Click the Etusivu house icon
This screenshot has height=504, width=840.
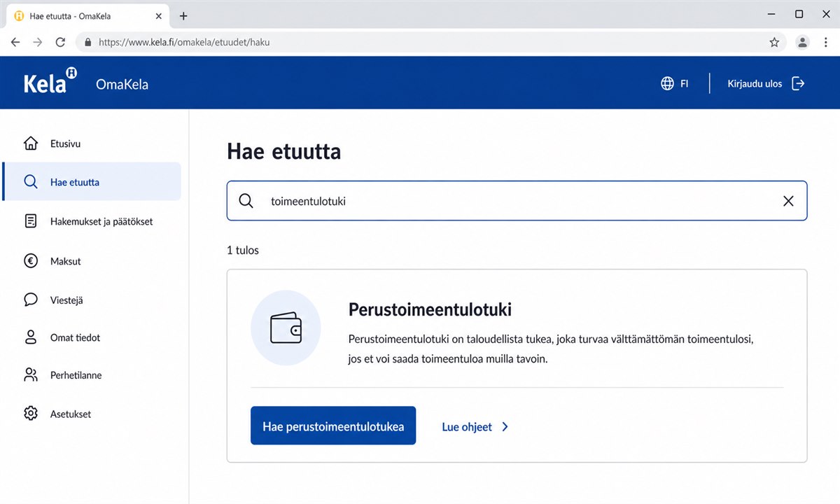point(31,143)
